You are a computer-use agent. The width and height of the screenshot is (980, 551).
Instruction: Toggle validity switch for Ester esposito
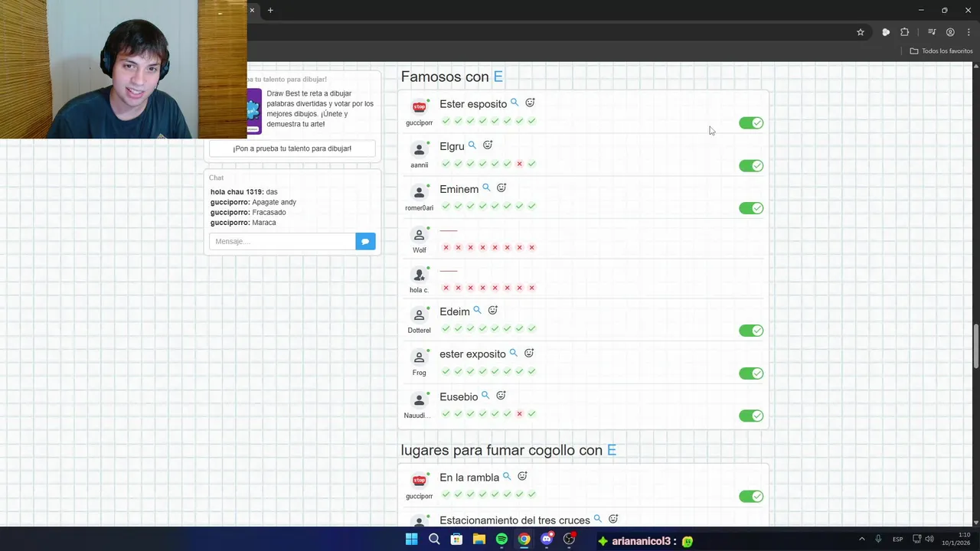[x=751, y=123]
